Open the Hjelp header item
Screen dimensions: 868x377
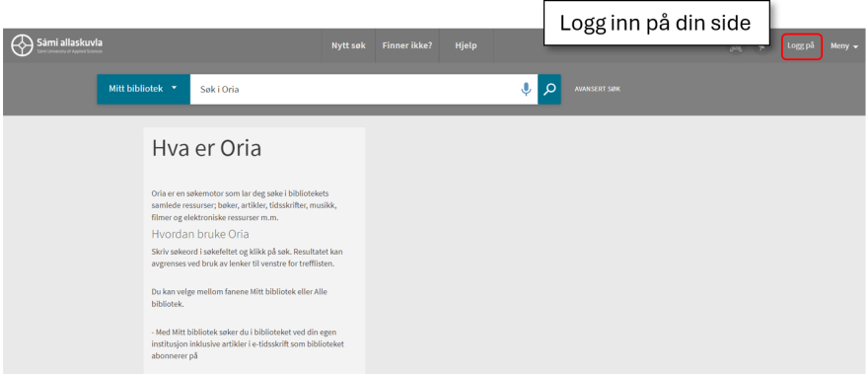tap(466, 46)
